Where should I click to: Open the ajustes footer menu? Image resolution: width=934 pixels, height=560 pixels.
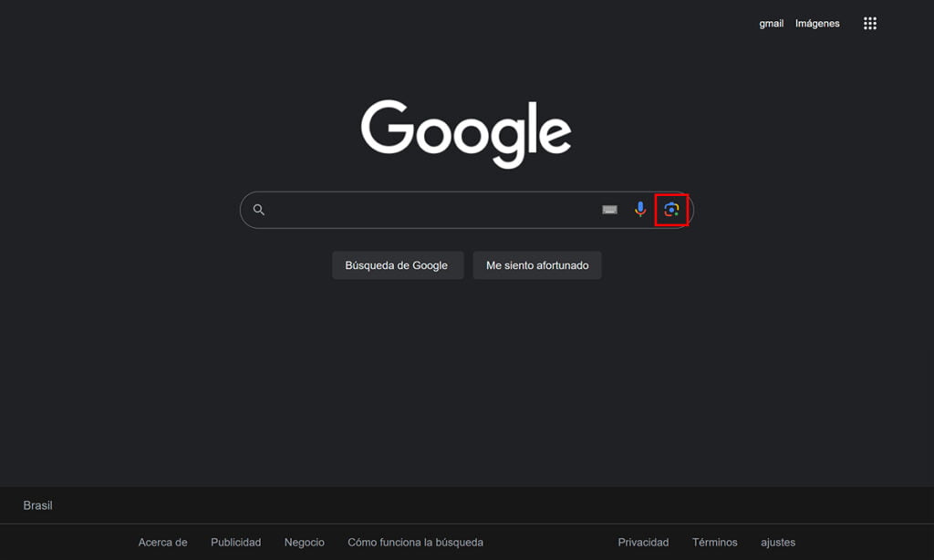coord(778,542)
